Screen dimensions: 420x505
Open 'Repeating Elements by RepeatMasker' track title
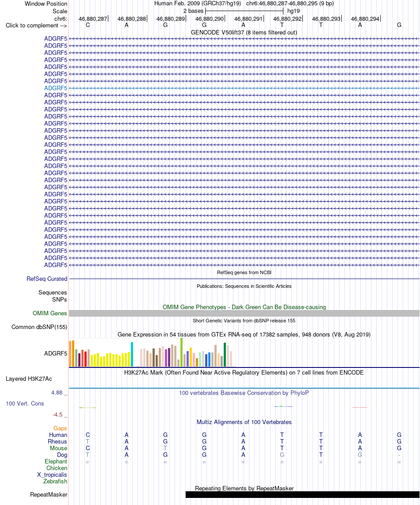tap(244, 489)
